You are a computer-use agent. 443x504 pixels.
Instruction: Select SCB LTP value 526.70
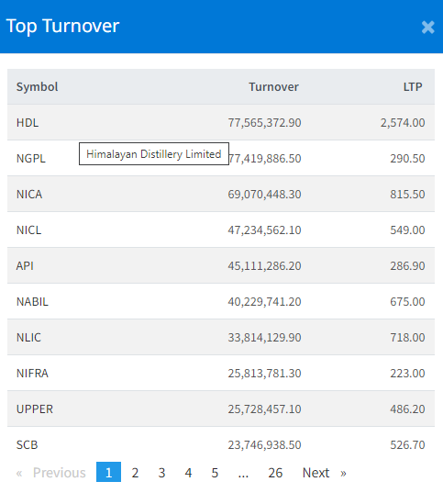[x=407, y=445]
